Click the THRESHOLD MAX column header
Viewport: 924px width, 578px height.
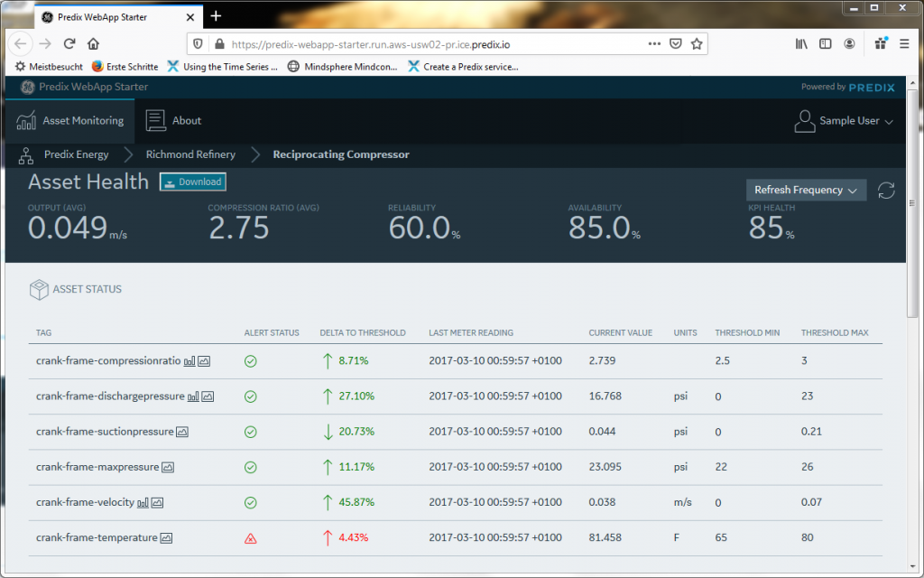tap(835, 332)
